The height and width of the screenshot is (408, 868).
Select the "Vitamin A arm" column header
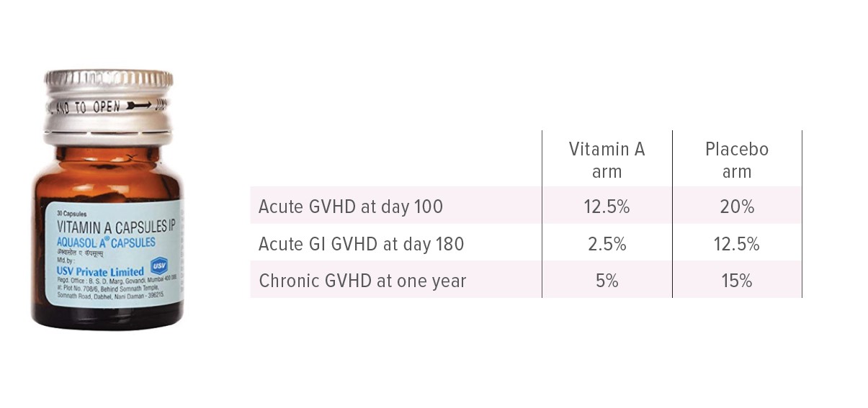point(607,160)
